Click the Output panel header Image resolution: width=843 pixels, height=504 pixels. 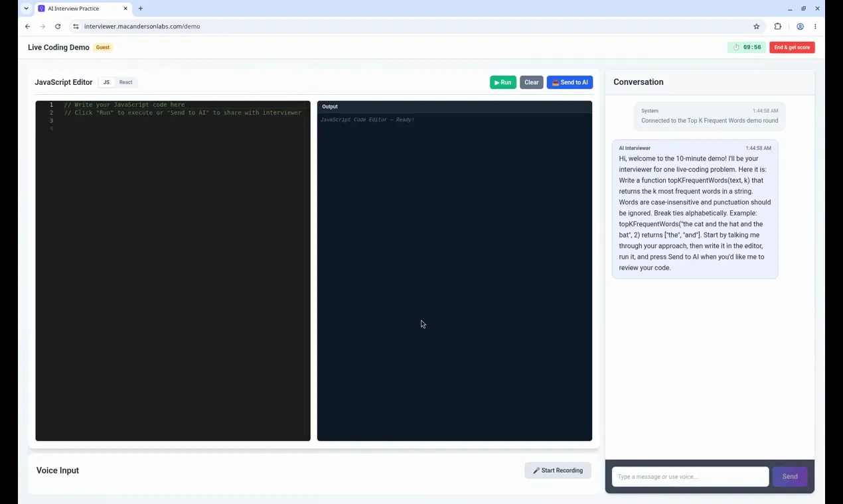(x=455, y=106)
